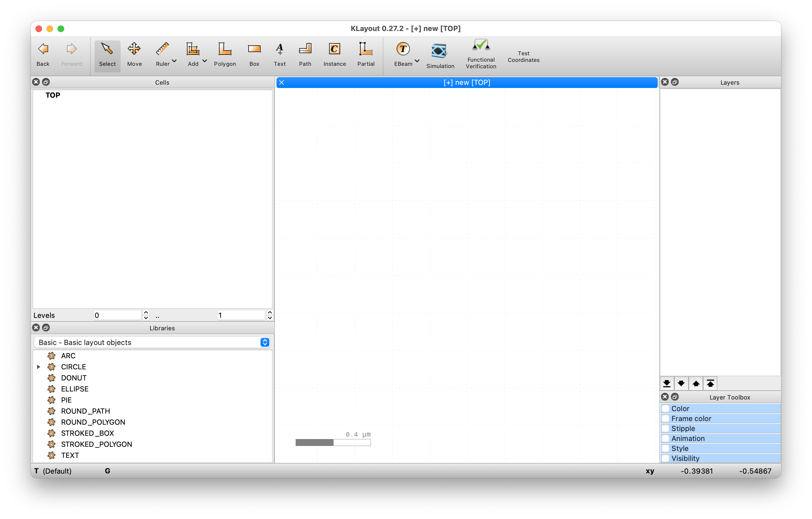This screenshot has width=812, height=519.
Task: Activate the Text tool
Action: pyautogui.click(x=280, y=54)
